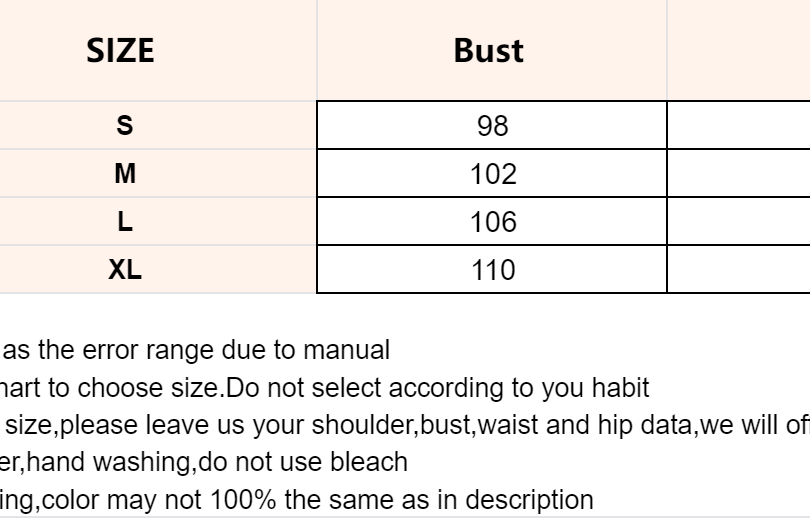This screenshot has height=518, width=810.
Task: Click the bust value 106 cell
Action: click(x=492, y=222)
